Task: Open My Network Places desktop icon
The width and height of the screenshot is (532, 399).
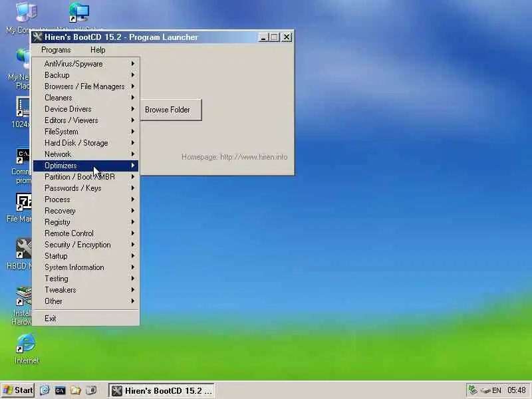Action: coord(20,69)
